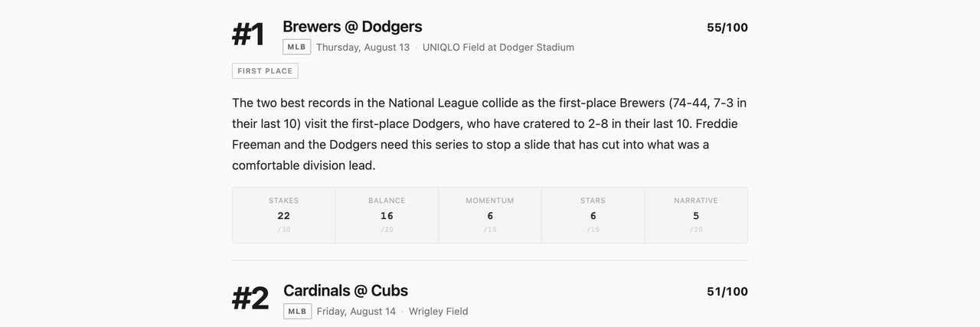Click the MOMENTUM score cell
This screenshot has width=980, height=327.
point(490,215)
